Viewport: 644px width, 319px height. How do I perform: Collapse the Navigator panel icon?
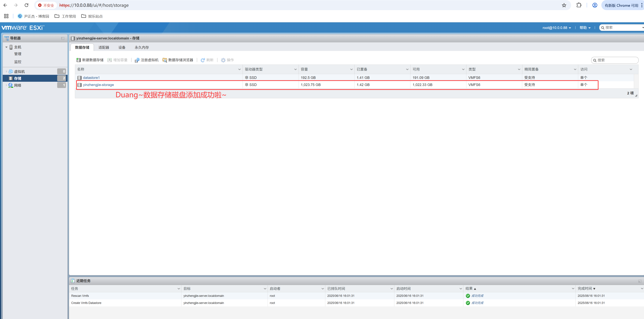click(x=63, y=38)
